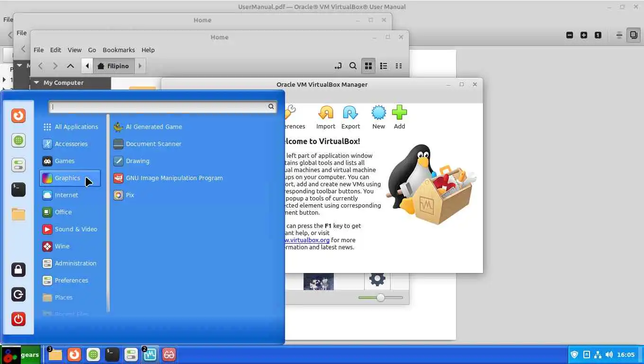Go up to parent folder in file manager

pos(71,66)
